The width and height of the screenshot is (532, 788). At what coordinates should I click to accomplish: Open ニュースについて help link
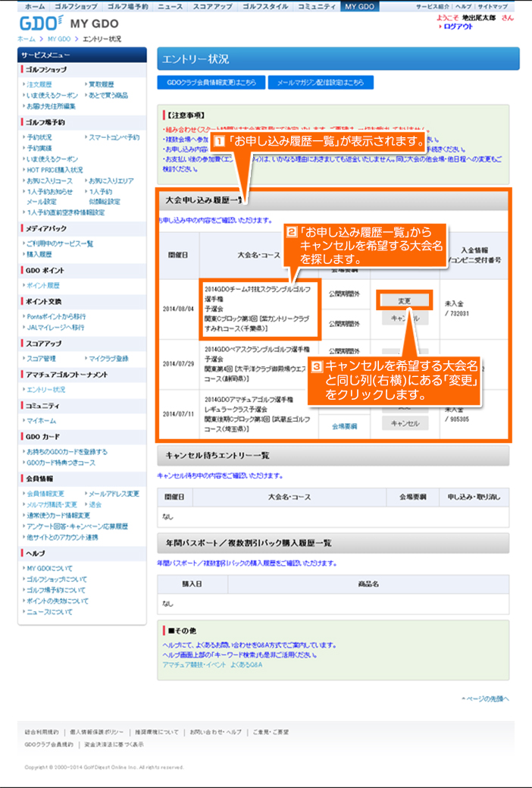click(x=49, y=612)
